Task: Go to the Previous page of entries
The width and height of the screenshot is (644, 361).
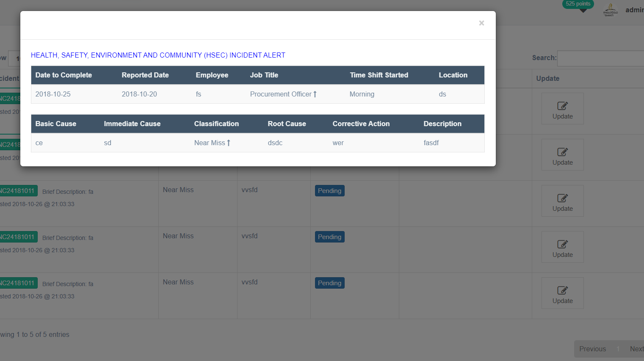Action: point(592,349)
